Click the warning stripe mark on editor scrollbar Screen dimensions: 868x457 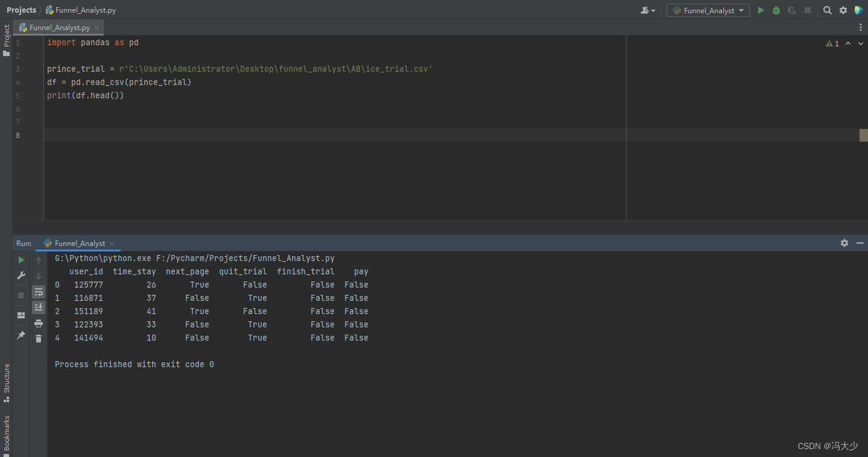[863, 135]
